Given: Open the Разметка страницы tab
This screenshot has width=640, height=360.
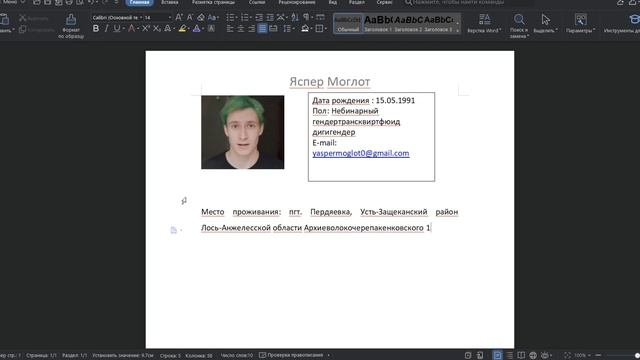Looking at the screenshot, I should click(213, 2).
